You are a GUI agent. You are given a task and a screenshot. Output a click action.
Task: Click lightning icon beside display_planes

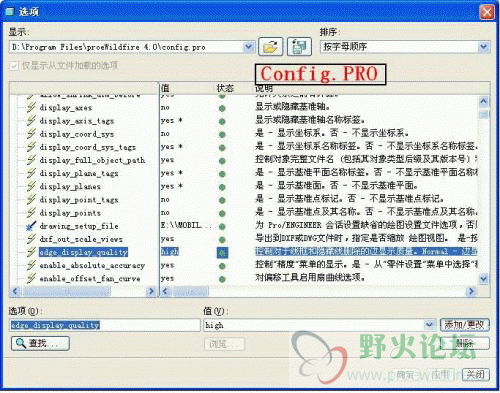pyautogui.click(x=31, y=186)
